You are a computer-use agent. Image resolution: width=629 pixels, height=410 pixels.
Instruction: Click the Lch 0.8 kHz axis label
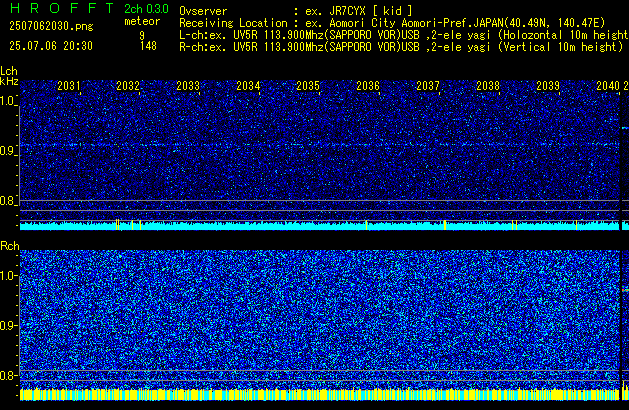(x=8, y=201)
